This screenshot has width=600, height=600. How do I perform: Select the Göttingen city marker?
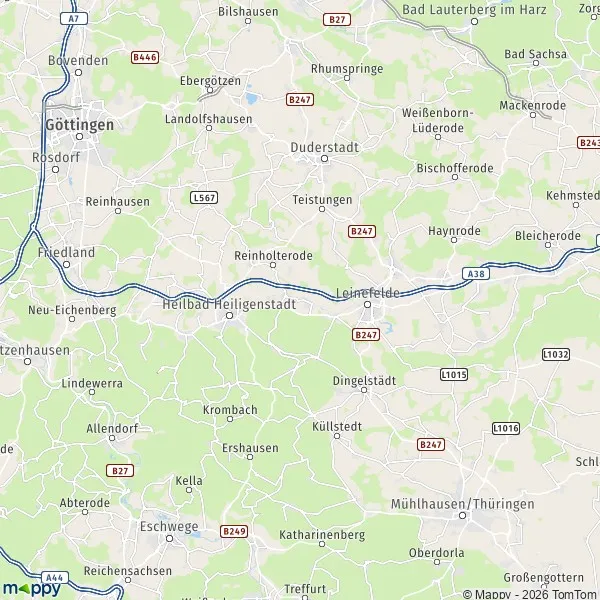pos(79,136)
